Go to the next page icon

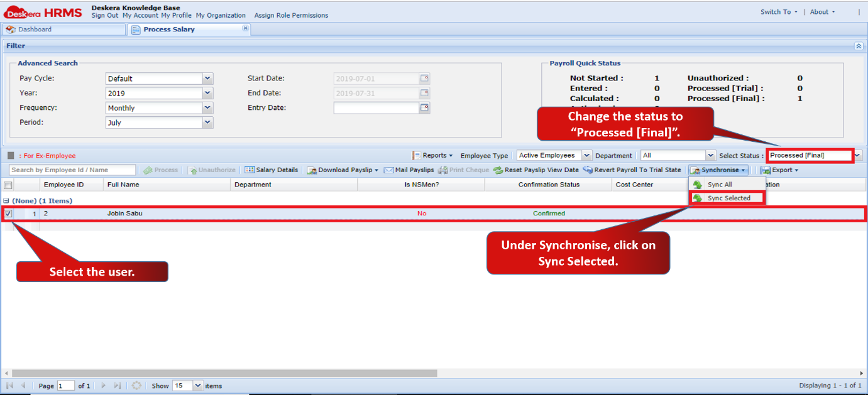tap(103, 385)
